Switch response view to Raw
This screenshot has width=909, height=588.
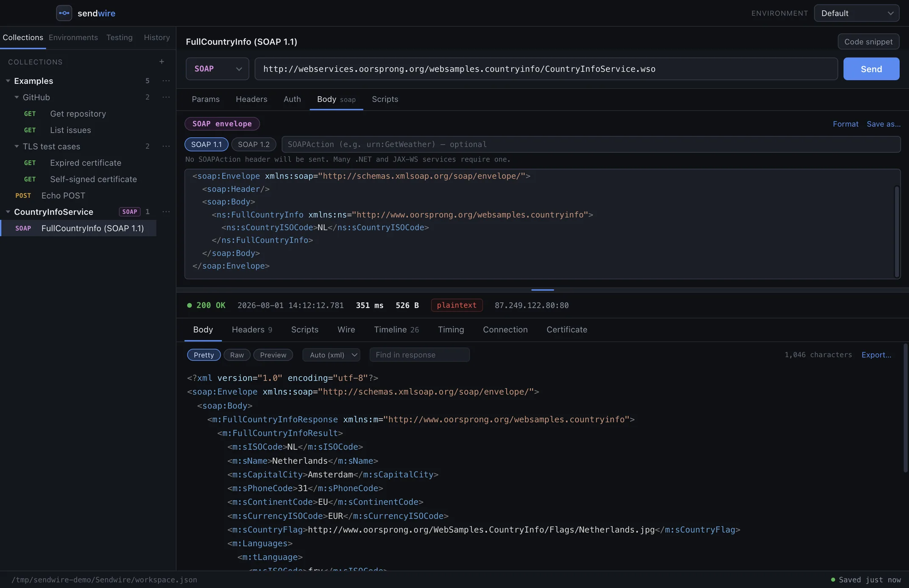[237, 355]
